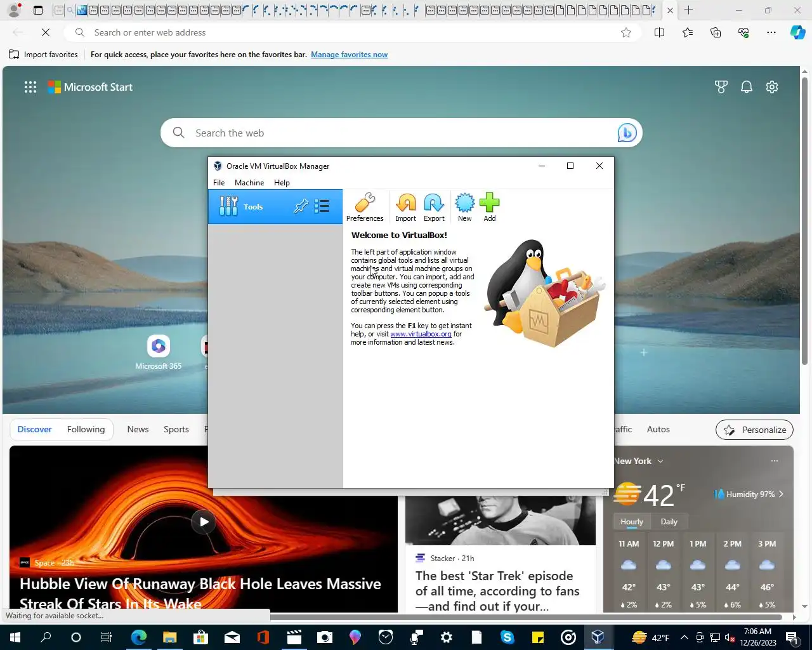Open the weather card more options
Viewport: 812px width, 650px height.
pos(774,461)
